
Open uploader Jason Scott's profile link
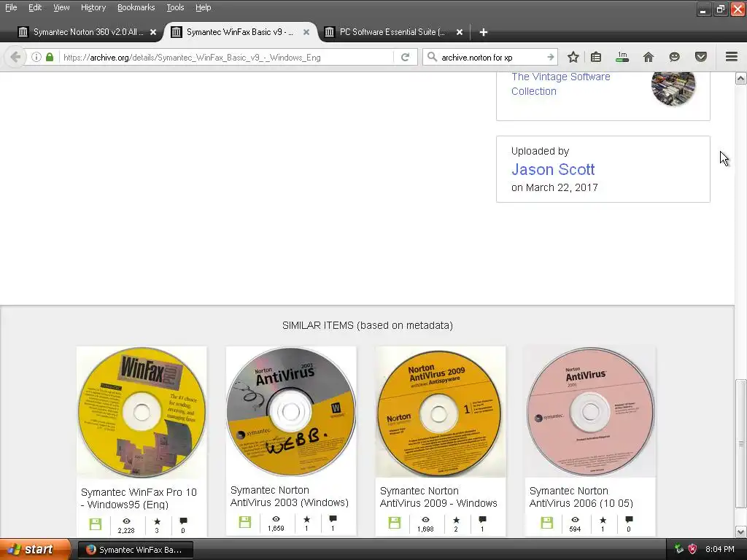tap(553, 169)
